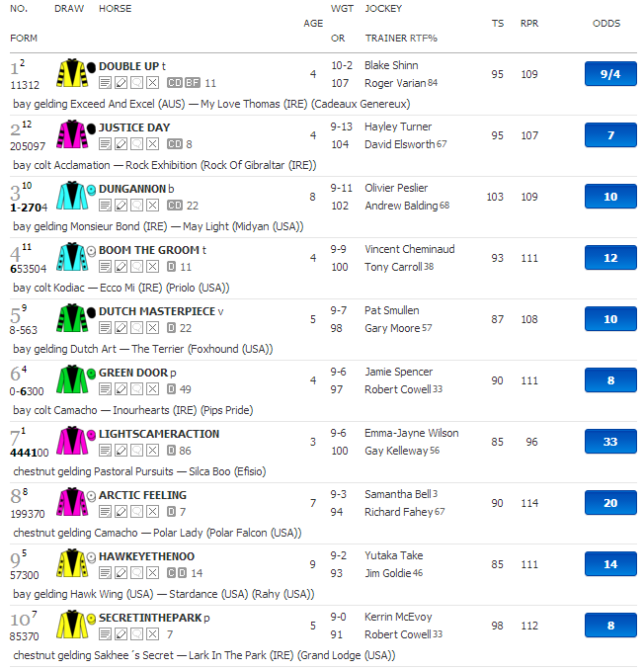Toggle the cyan circle marker beside Dungannon
The height and width of the screenshot is (670, 644).
point(92,190)
